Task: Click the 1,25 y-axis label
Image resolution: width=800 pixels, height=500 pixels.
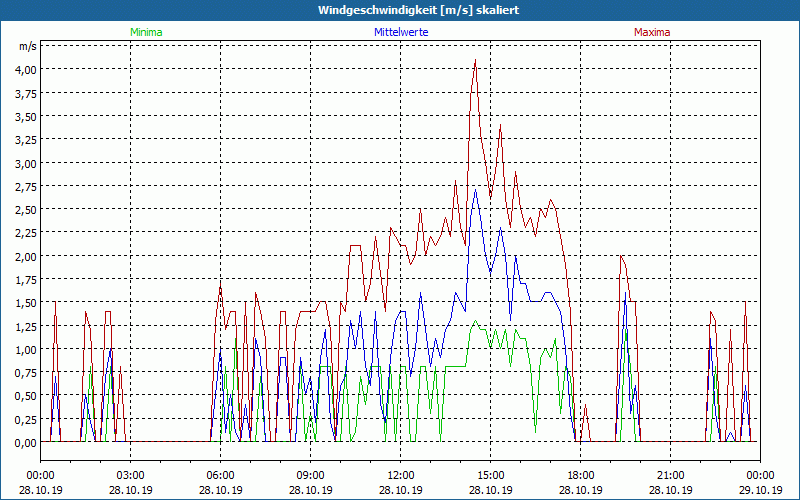Action: [25, 327]
